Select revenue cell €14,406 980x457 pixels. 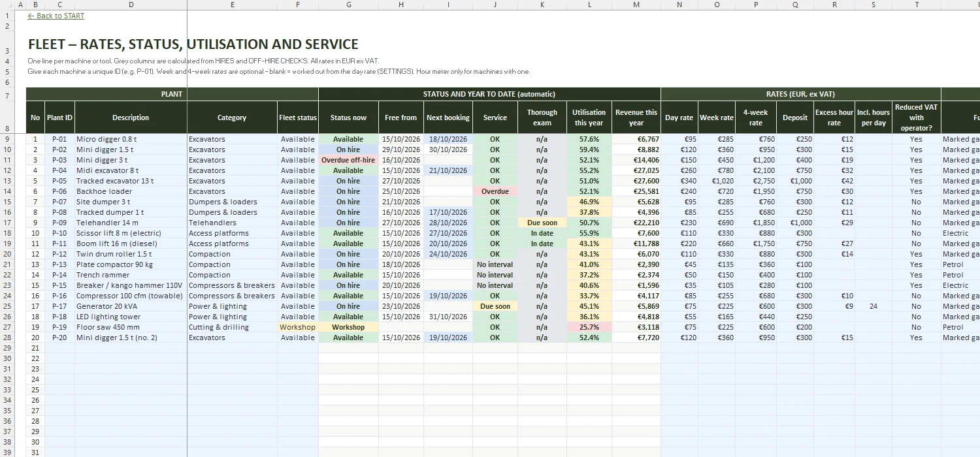pyautogui.click(x=636, y=160)
